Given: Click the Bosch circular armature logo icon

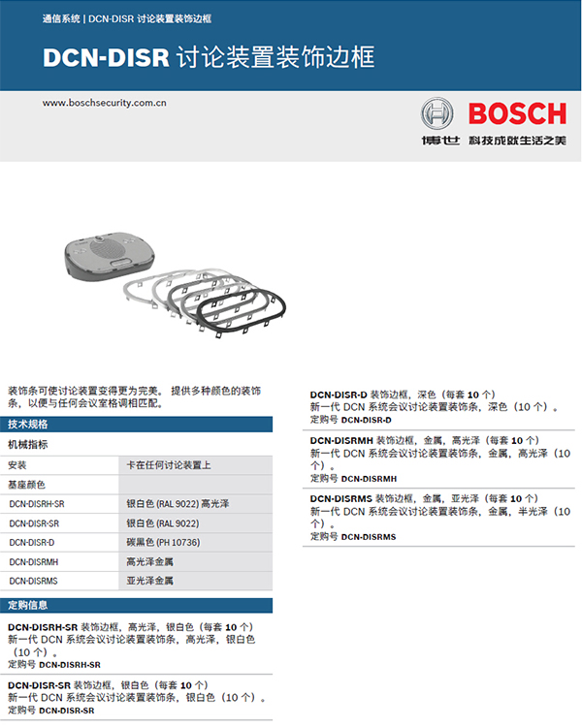Looking at the screenshot, I should 436,113.
